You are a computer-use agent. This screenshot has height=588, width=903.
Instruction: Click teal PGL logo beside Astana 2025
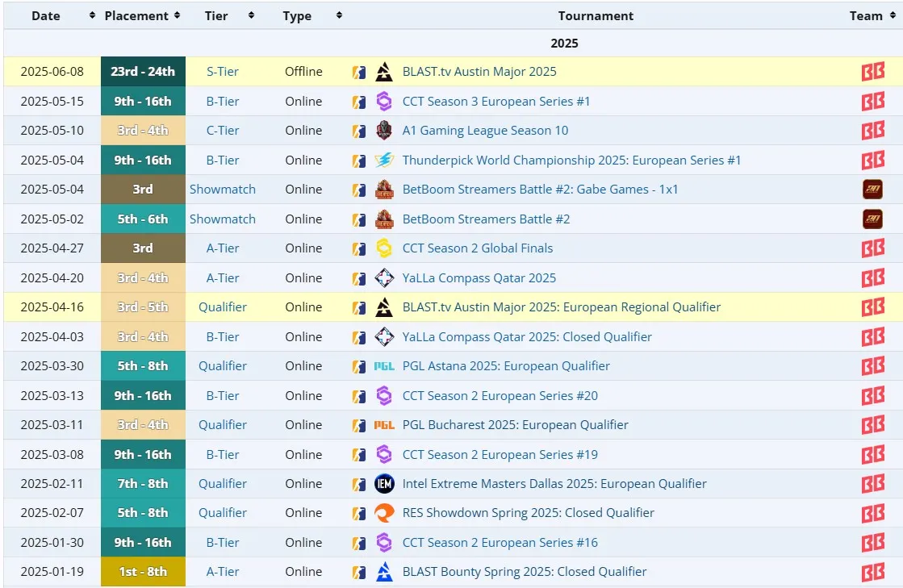coord(384,366)
